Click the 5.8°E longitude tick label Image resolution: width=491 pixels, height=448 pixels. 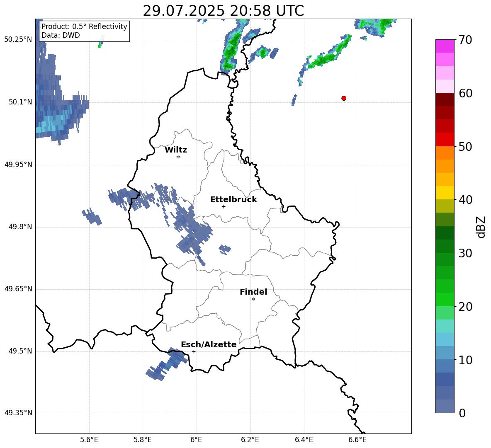pos(143,440)
